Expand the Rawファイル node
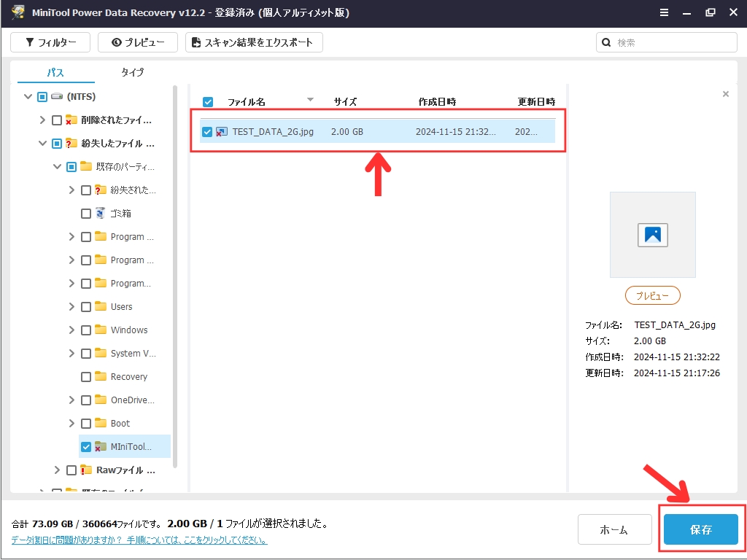747x560 pixels. point(57,470)
